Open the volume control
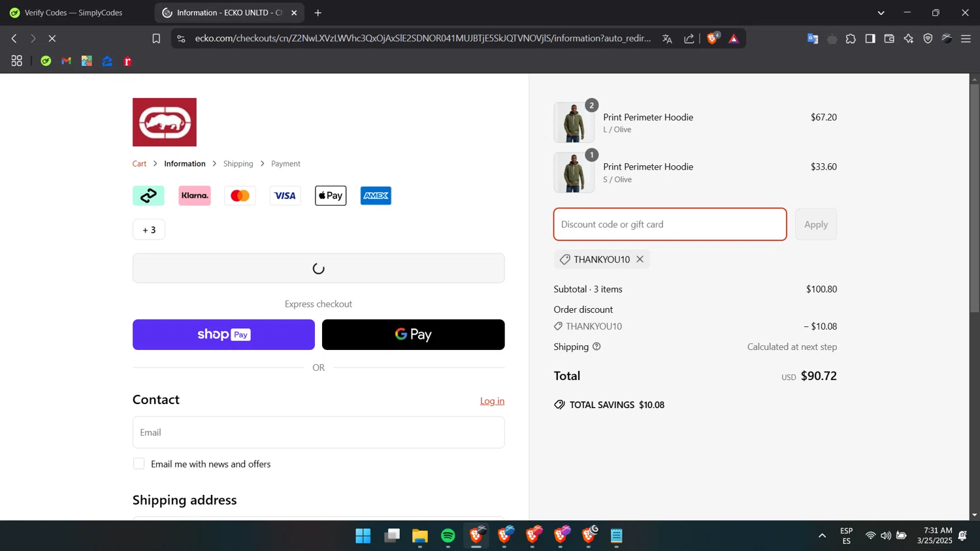 pyautogui.click(x=886, y=536)
